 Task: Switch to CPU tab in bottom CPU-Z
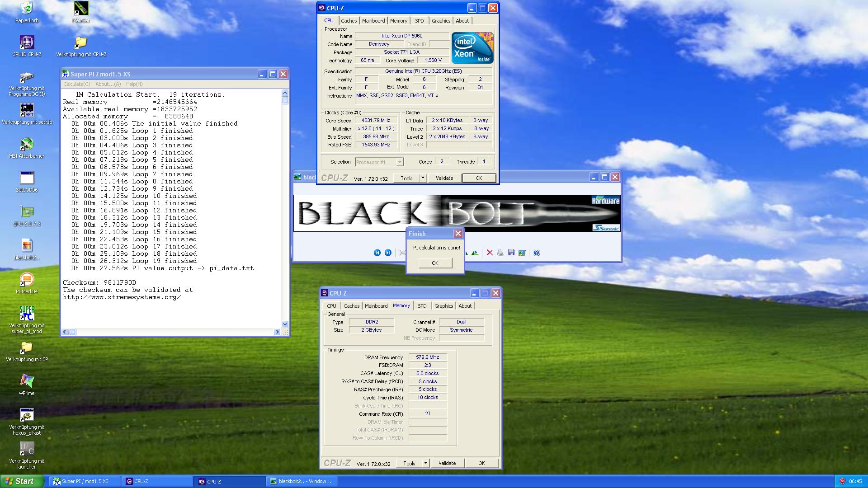pyautogui.click(x=331, y=306)
